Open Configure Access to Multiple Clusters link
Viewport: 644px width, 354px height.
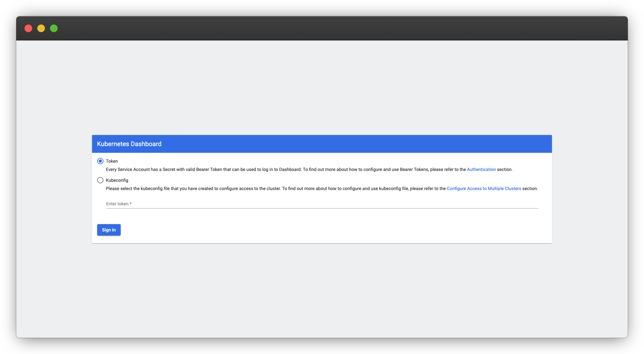click(x=483, y=188)
